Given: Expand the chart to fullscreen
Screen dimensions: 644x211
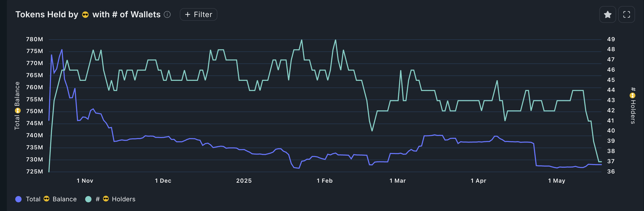Looking at the screenshot, I should [626, 14].
